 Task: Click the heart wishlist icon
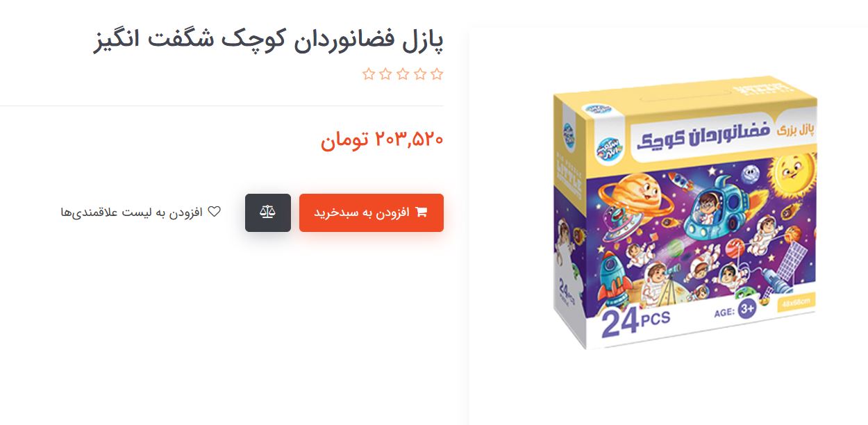[215, 212]
